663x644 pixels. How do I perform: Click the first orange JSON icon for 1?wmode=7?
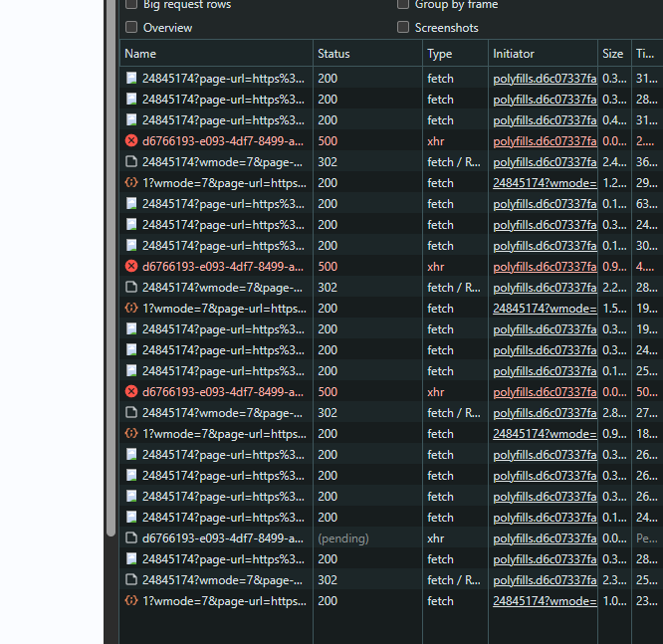131,182
